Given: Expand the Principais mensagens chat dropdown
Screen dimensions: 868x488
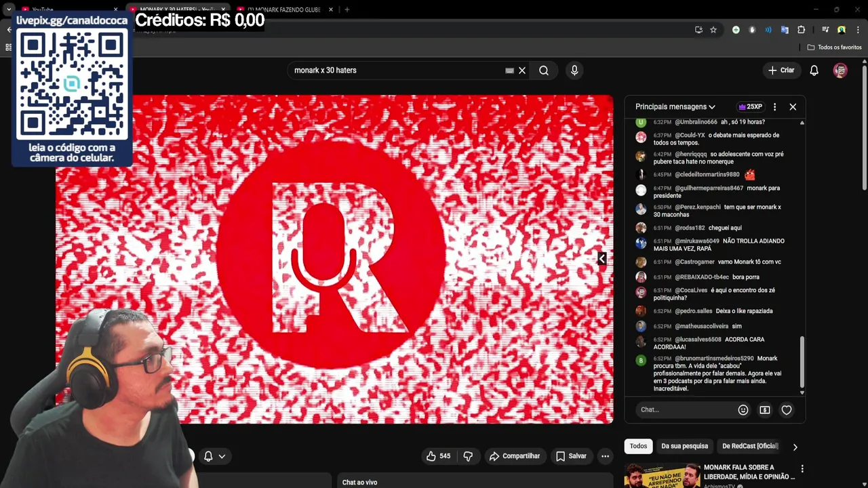Looking at the screenshot, I should [x=675, y=107].
